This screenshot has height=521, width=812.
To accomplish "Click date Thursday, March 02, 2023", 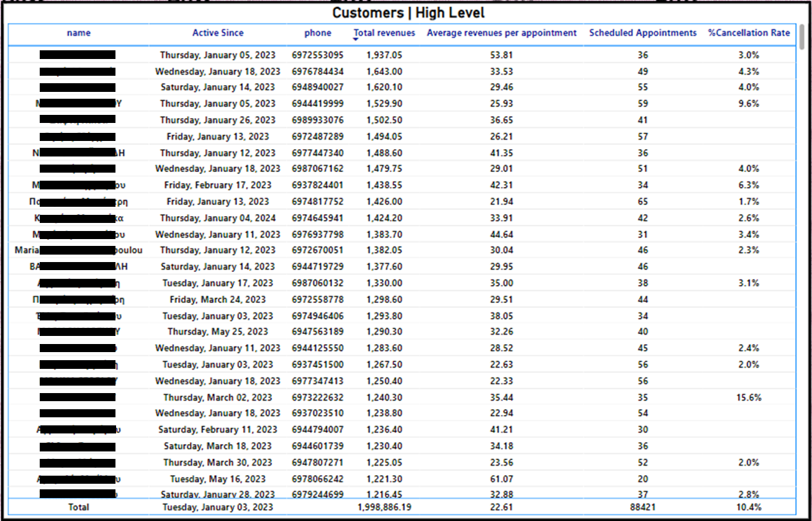I will 218,397.
